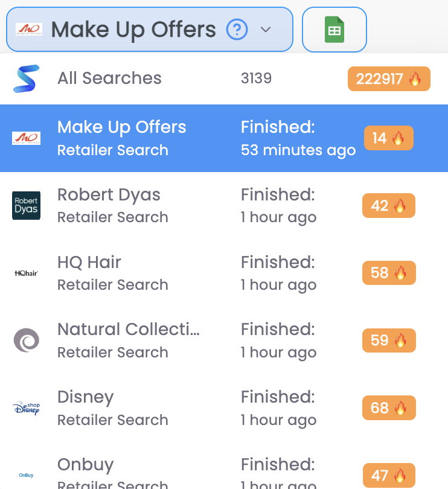Open the Robert Dyas retailer search
Screen dimensions: 448x489
click(x=224, y=205)
